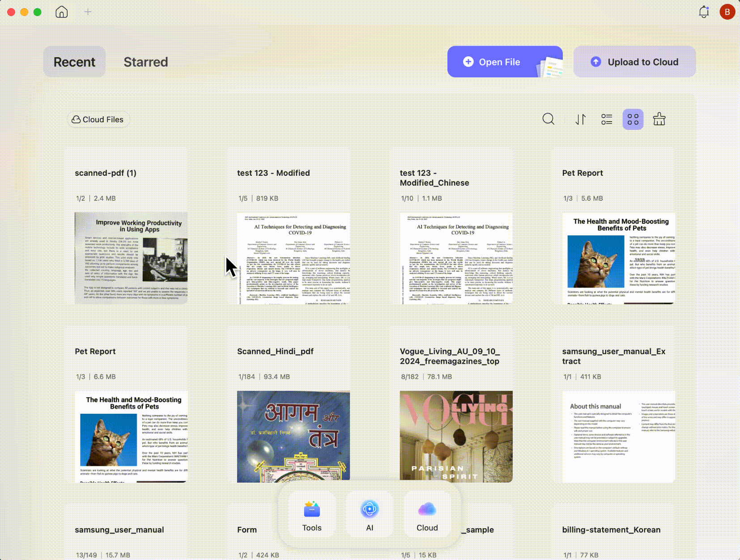Click the 411 KB size label
The image size is (740, 560).
coord(591,377)
